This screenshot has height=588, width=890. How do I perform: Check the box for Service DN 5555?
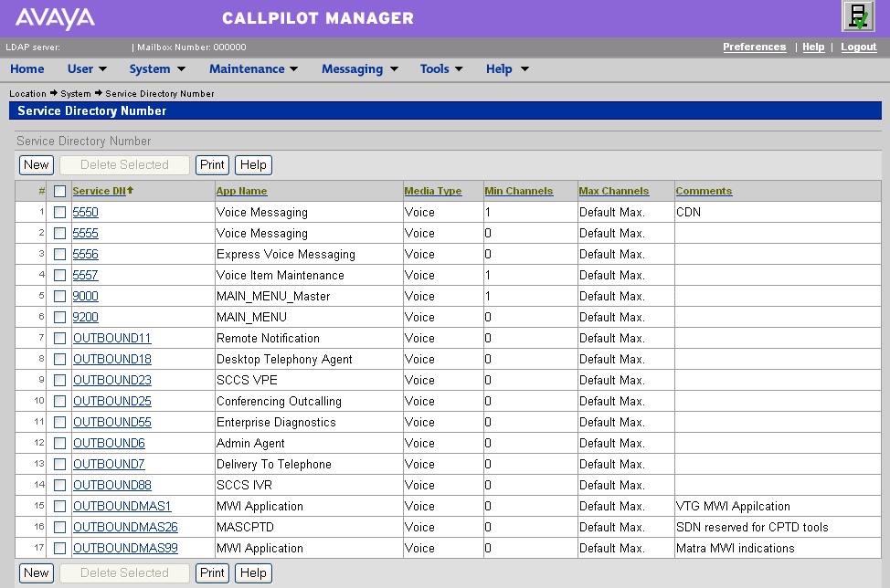pos(59,234)
